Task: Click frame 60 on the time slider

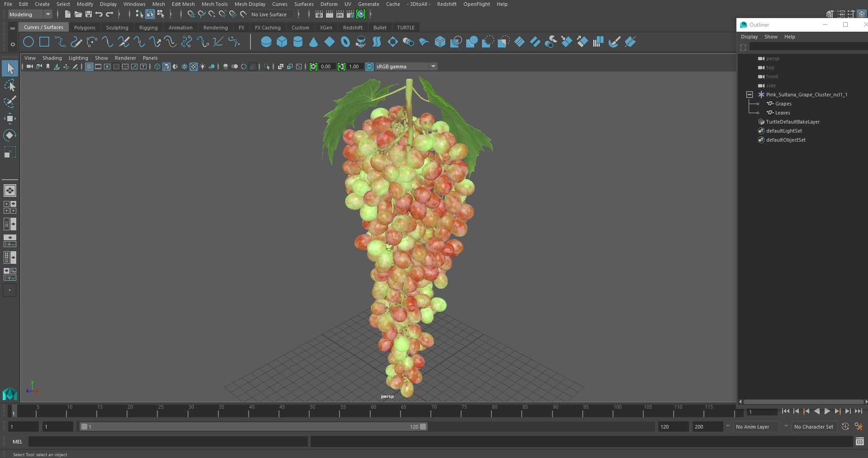Action: point(373,411)
